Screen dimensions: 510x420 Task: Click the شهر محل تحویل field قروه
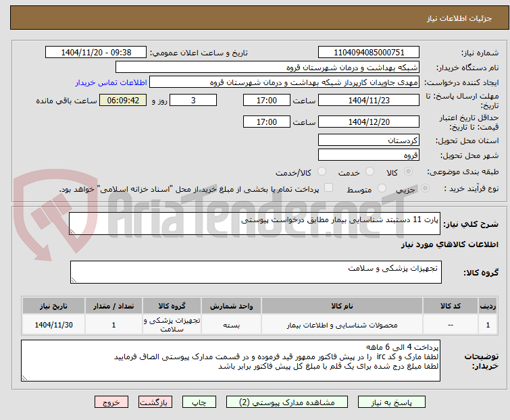pyautogui.click(x=369, y=155)
